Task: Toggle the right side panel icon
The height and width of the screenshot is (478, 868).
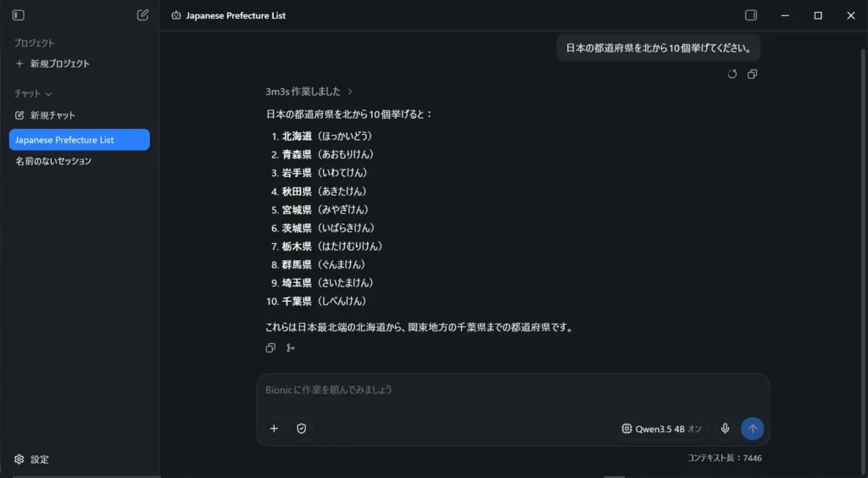Action: 751,15
